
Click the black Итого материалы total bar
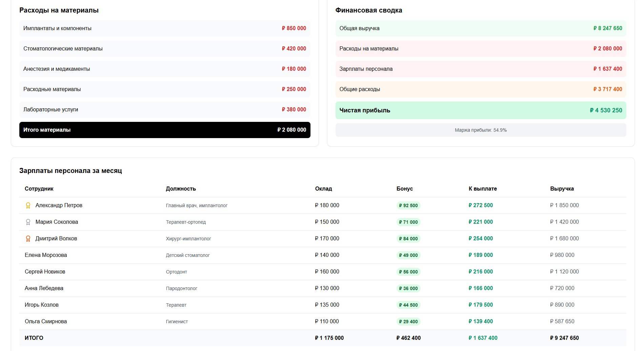165,130
